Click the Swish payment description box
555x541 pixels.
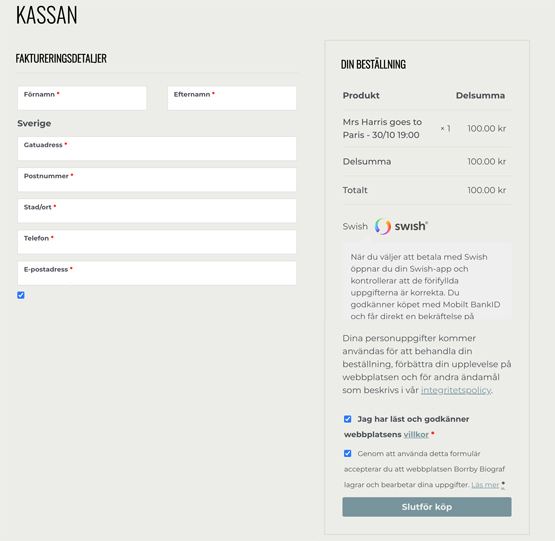pyautogui.click(x=427, y=281)
